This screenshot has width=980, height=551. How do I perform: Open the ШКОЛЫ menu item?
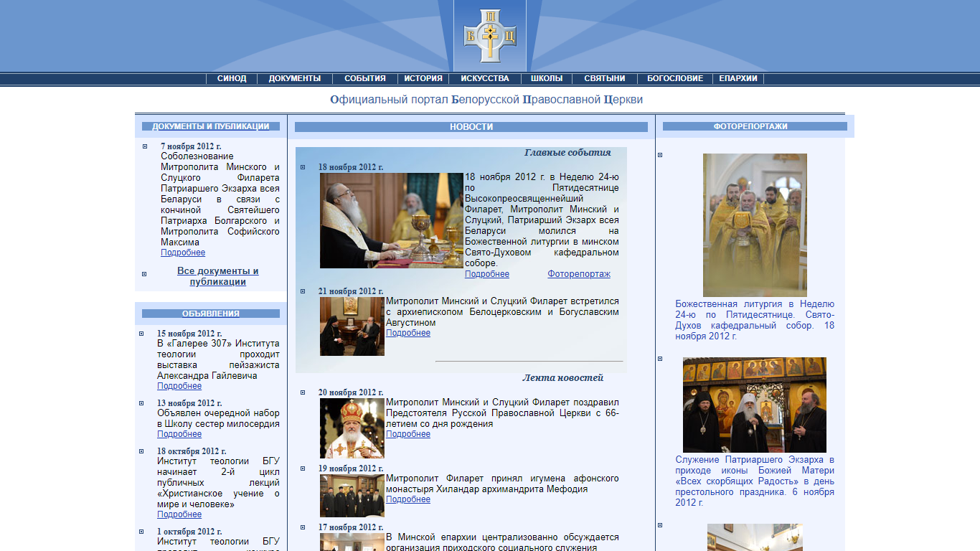[x=547, y=79]
